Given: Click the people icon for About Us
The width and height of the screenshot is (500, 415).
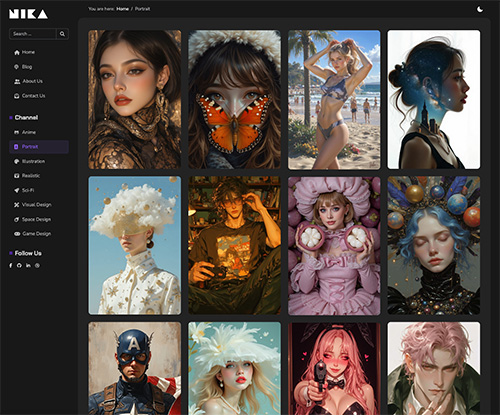Looking at the screenshot, I should click(17, 81).
